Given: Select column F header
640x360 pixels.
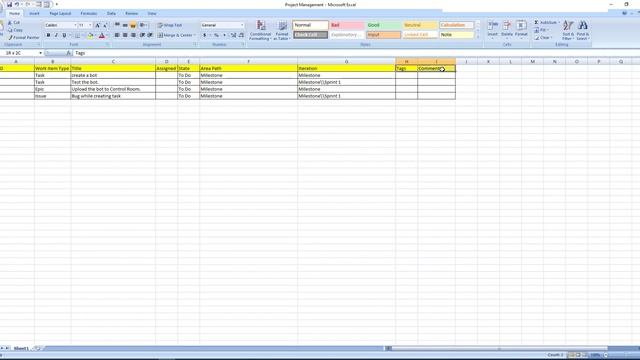Looking at the screenshot, I should tap(248, 62).
